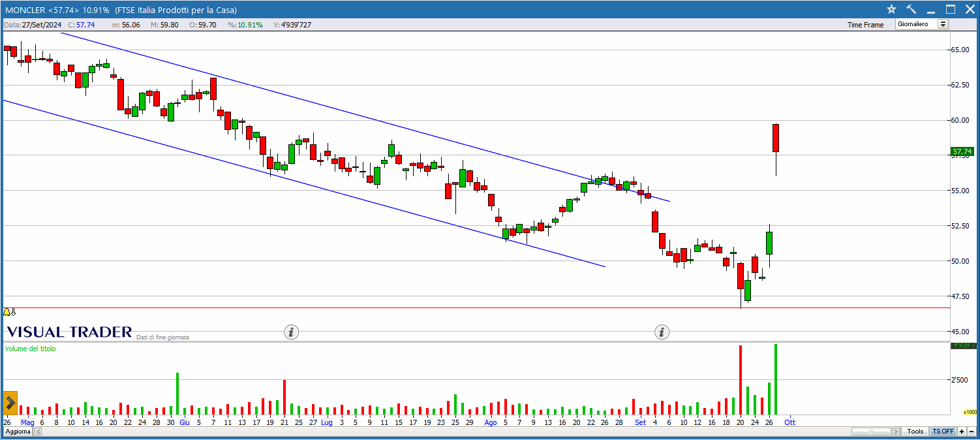Open the info marker near early September
The height and width of the screenshot is (440, 980).
point(662,332)
